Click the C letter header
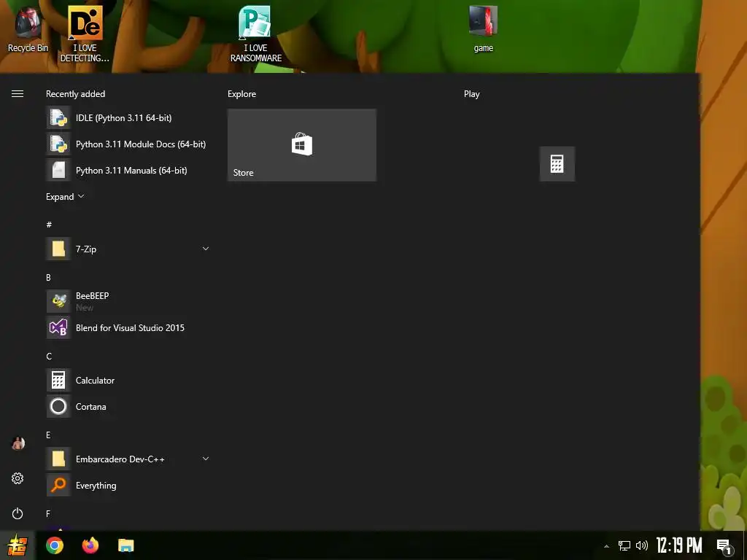 pos(49,356)
